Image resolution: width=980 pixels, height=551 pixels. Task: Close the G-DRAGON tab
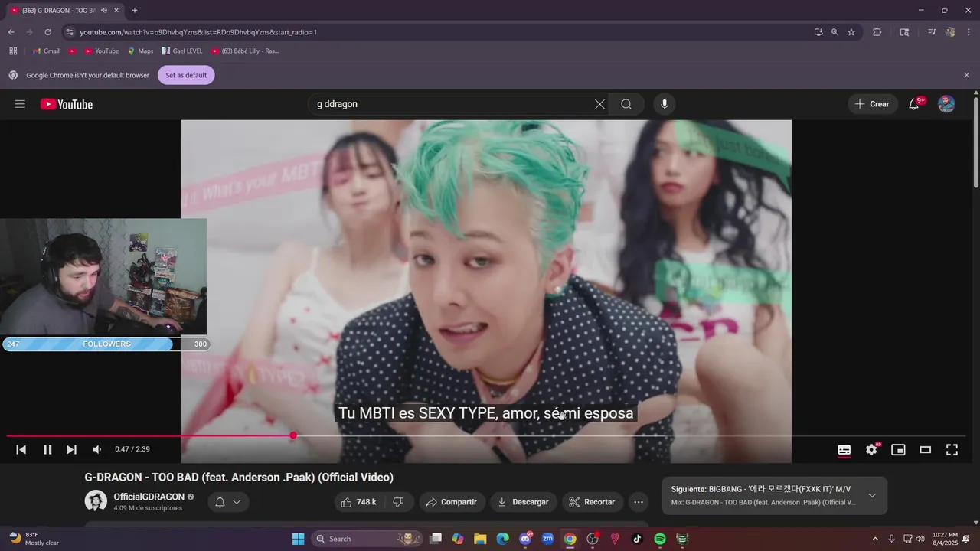(x=116, y=11)
